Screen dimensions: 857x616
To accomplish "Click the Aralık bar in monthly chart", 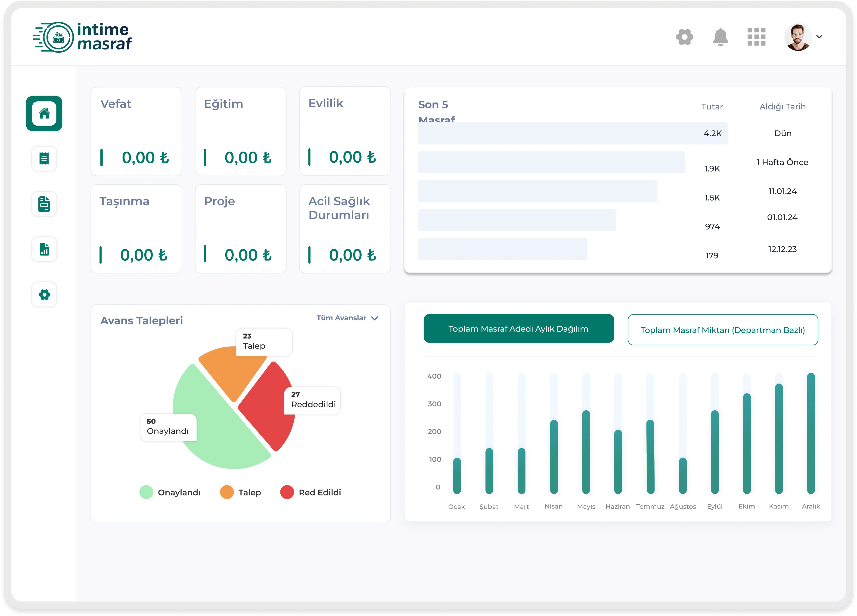I will click(811, 433).
